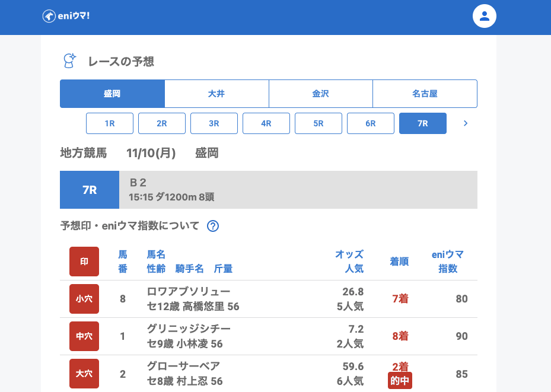Image resolution: width=551 pixels, height=392 pixels.
Task: Click the eniウマ! logo in header
Action: tap(66, 16)
